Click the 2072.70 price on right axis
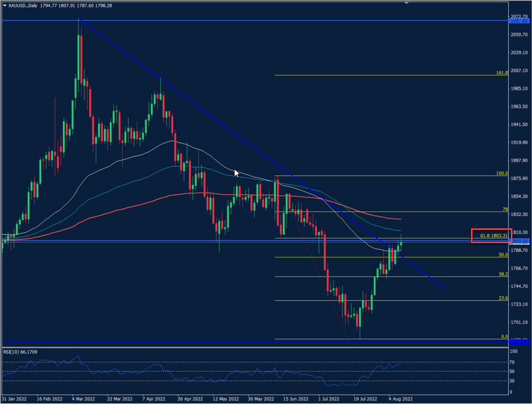Image resolution: width=532 pixels, height=404 pixels. click(x=519, y=17)
